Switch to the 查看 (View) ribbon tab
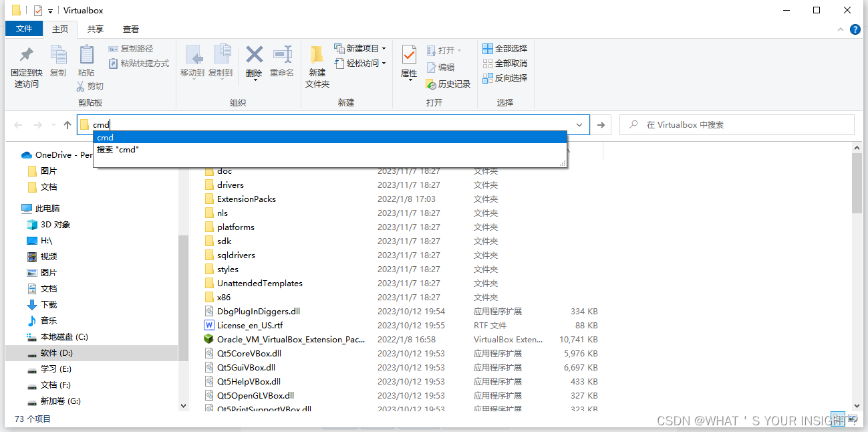The image size is (868, 432). pos(131,29)
